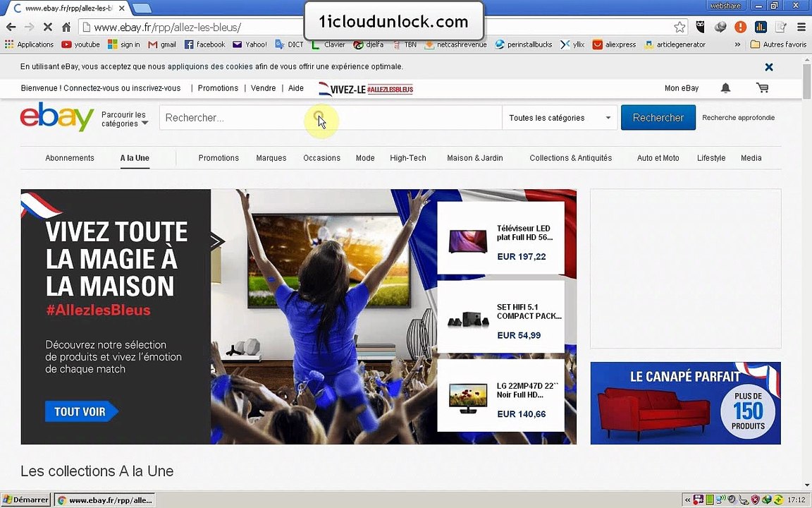Open the gmail bookmark
This screenshot has width=812, height=508.
coord(162,44)
